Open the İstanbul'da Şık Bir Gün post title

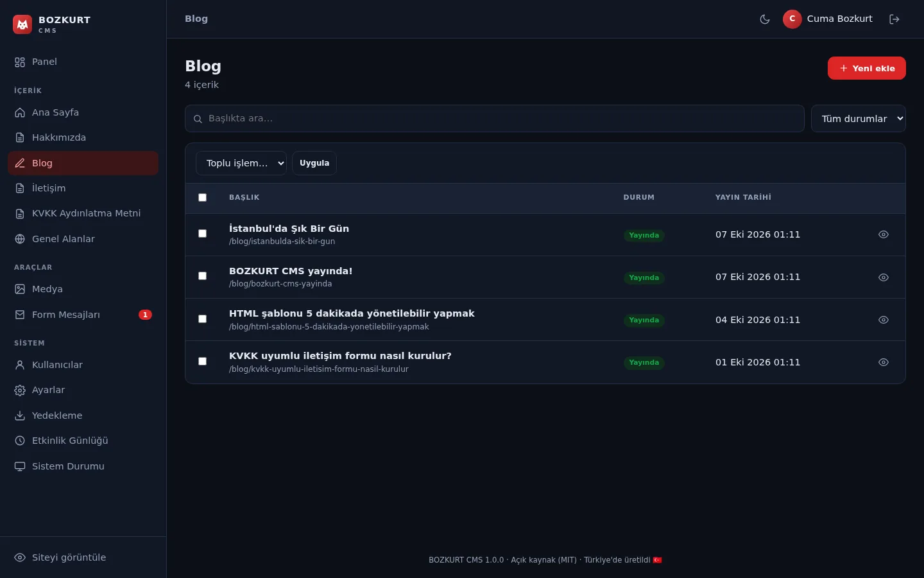point(289,229)
